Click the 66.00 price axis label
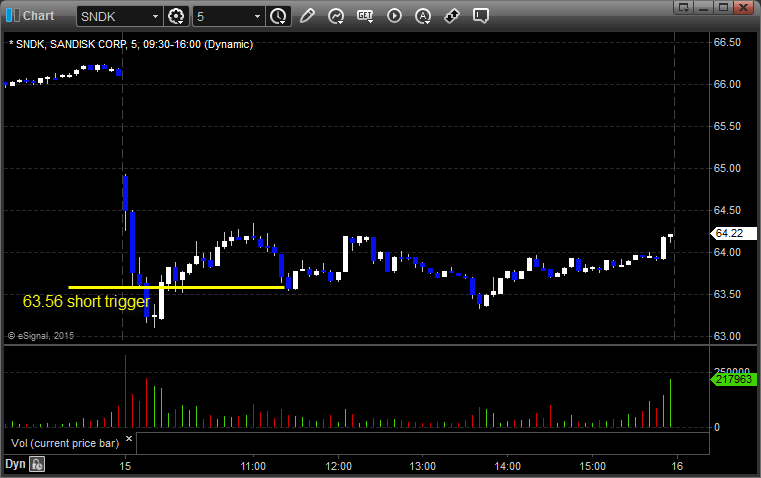 727,84
